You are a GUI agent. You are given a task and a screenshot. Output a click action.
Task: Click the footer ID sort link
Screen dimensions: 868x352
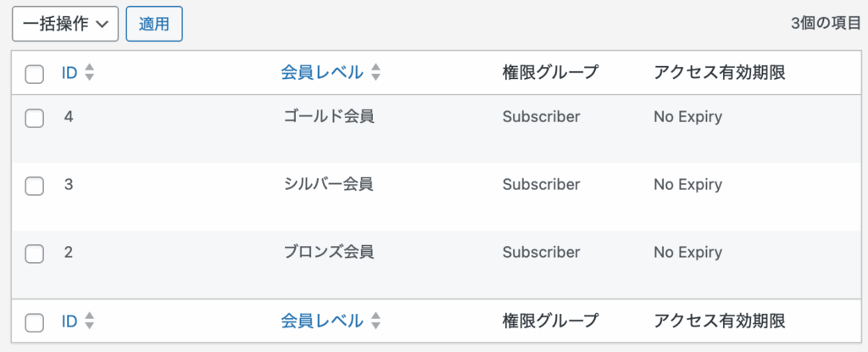coord(70,321)
